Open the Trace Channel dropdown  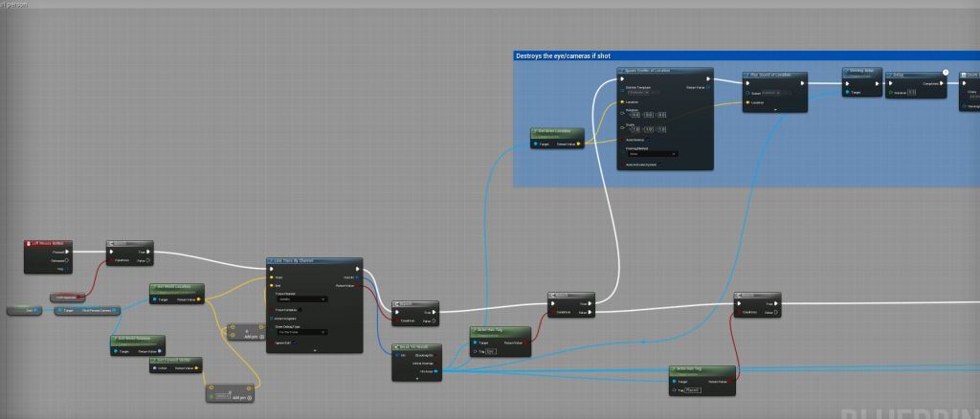point(301,299)
